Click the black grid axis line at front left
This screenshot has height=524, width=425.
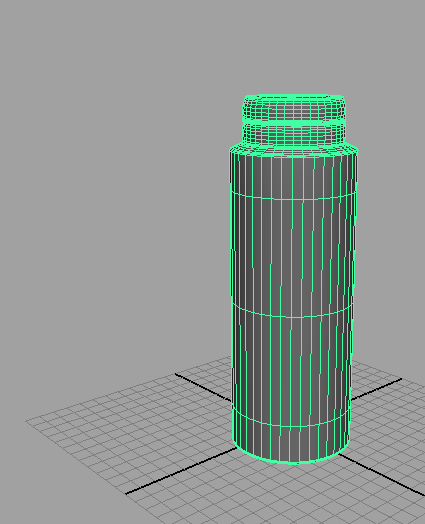(x=180, y=471)
